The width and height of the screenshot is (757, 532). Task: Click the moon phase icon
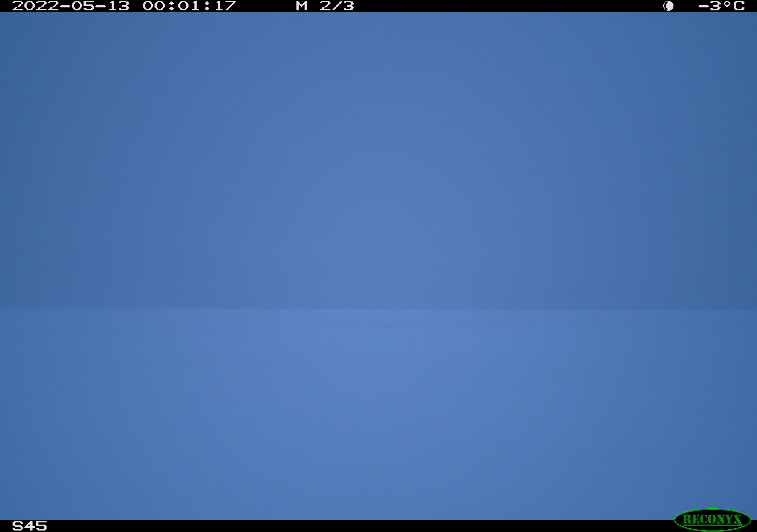668,6
